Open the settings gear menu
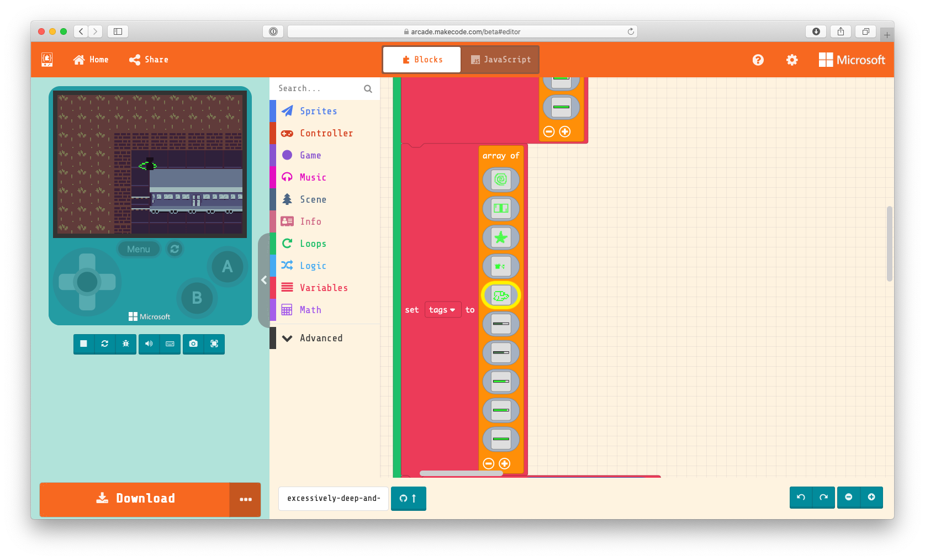 [792, 60]
